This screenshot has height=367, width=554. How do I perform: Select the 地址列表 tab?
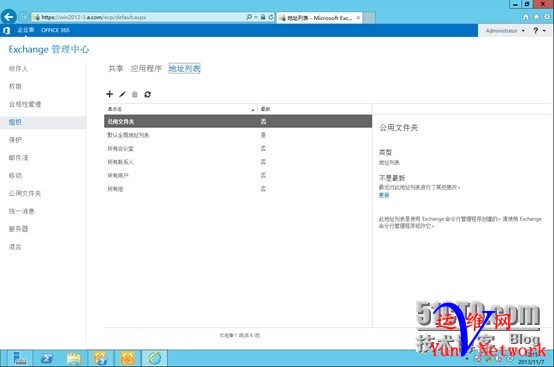(184, 68)
